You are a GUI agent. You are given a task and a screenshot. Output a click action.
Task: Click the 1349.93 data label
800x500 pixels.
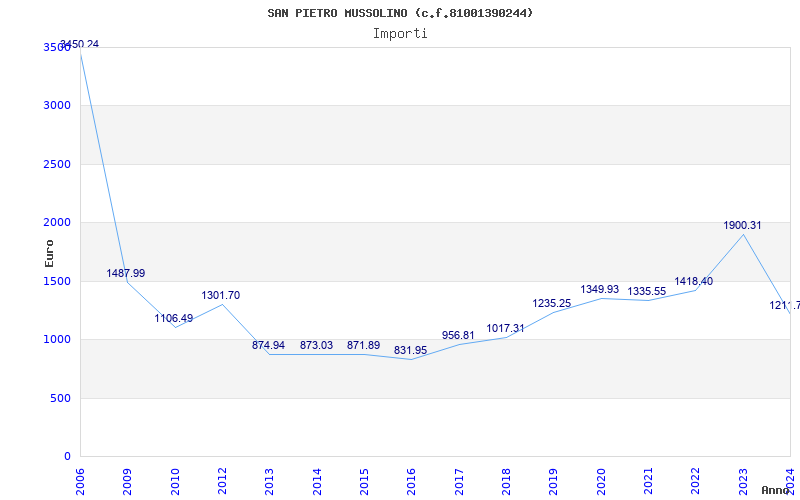point(600,289)
